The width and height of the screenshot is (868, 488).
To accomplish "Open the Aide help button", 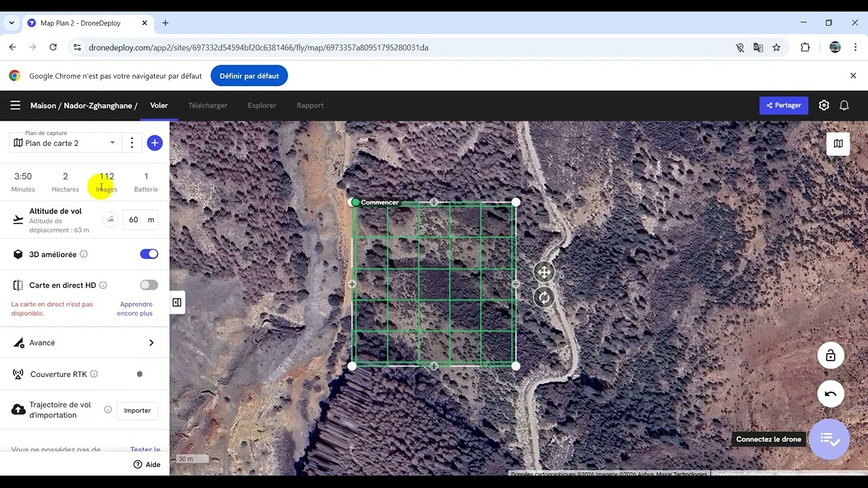I will [x=147, y=464].
